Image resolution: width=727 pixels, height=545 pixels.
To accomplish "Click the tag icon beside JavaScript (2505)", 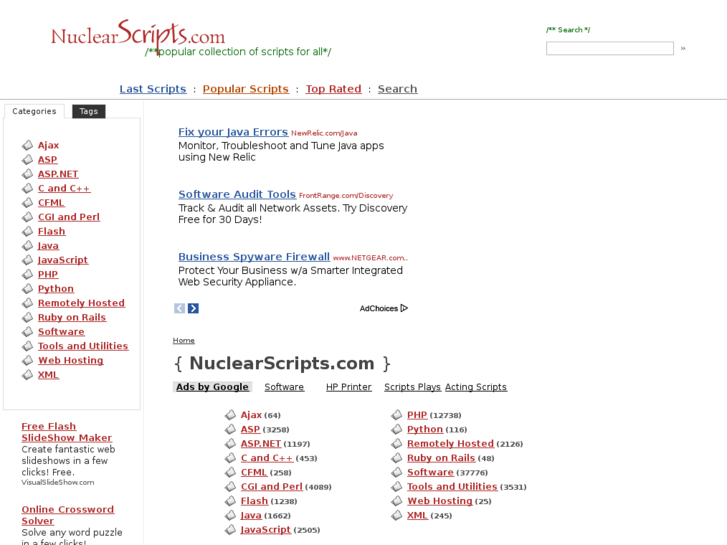I will tap(230, 529).
